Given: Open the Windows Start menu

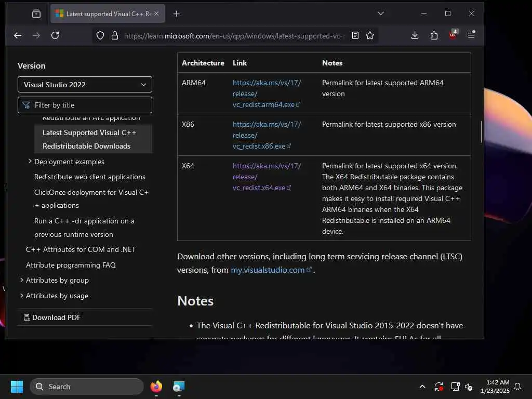Looking at the screenshot, I should point(17,387).
